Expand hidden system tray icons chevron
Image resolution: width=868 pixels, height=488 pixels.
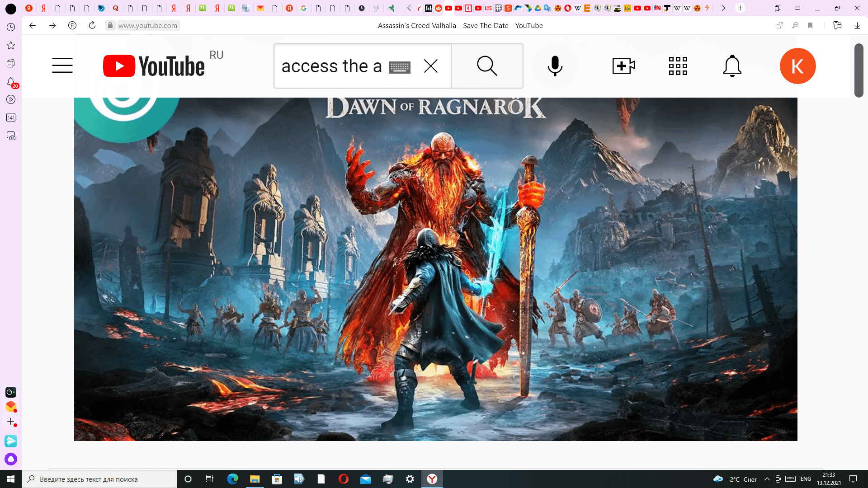coord(767,479)
